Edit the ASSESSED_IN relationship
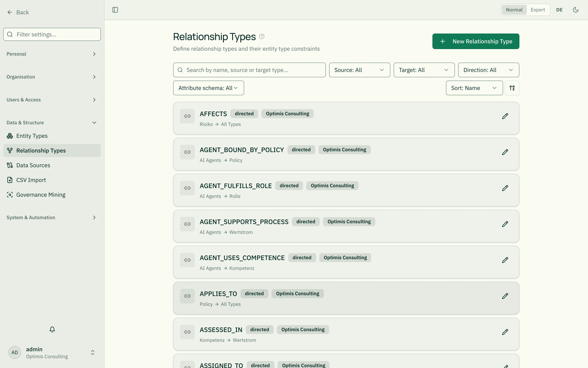This screenshot has height=368, width=588. [x=505, y=332]
